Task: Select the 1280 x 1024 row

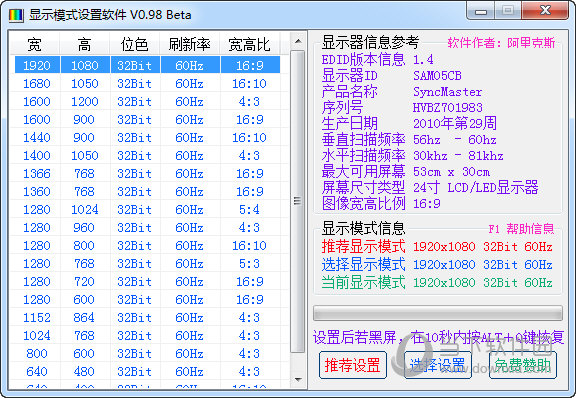Action: 147,209
